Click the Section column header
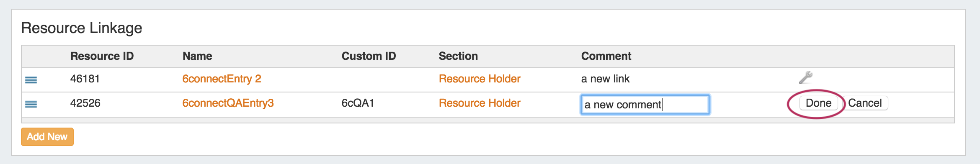980x164 pixels. (x=458, y=56)
